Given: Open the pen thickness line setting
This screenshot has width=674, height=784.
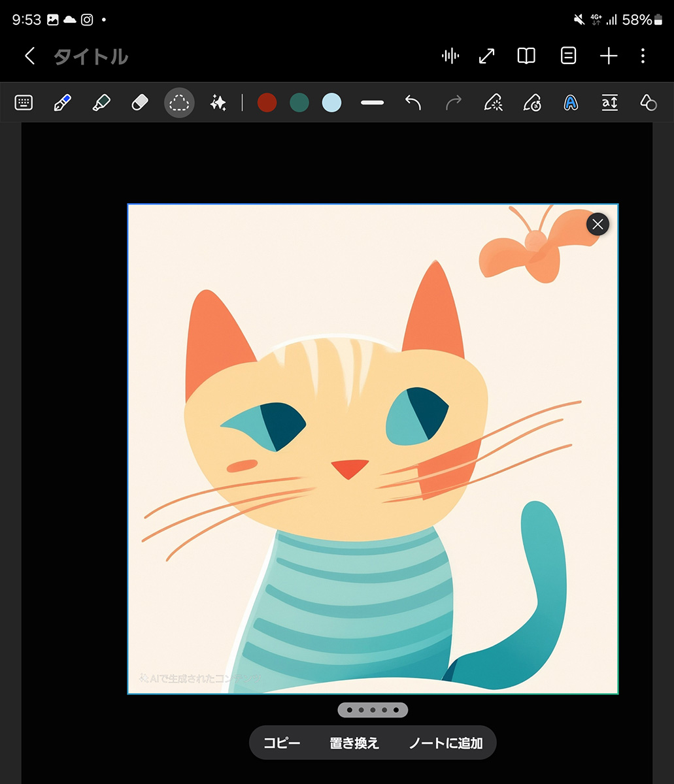Looking at the screenshot, I should coord(372,103).
